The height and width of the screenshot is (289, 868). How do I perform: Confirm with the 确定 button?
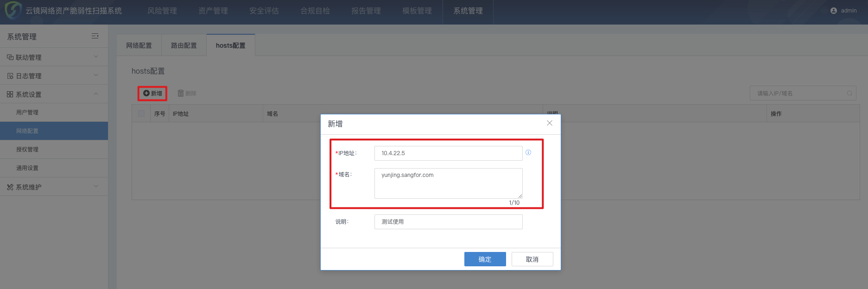point(485,259)
